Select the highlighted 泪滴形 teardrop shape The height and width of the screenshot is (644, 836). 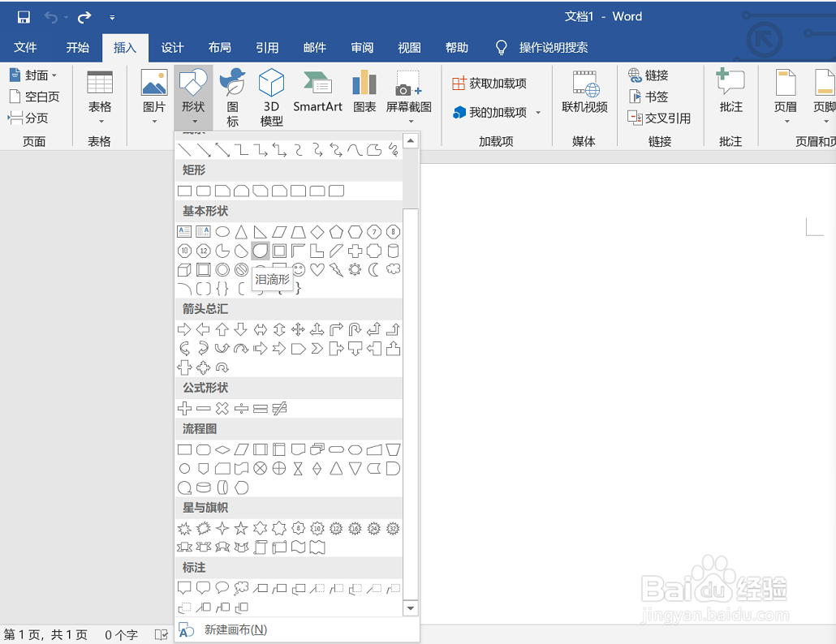click(x=261, y=251)
